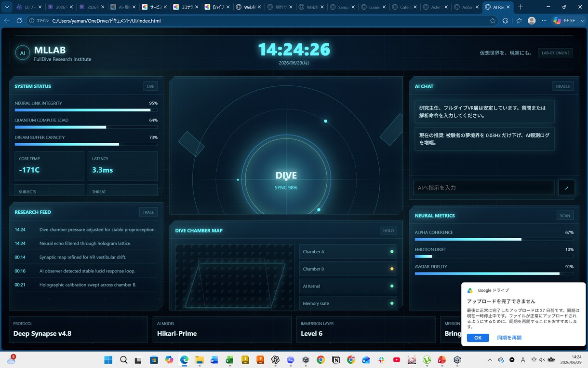This screenshot has height=368, width=588.
Task: Open Edge settings and more menu
Action: (x=544, y=21)
